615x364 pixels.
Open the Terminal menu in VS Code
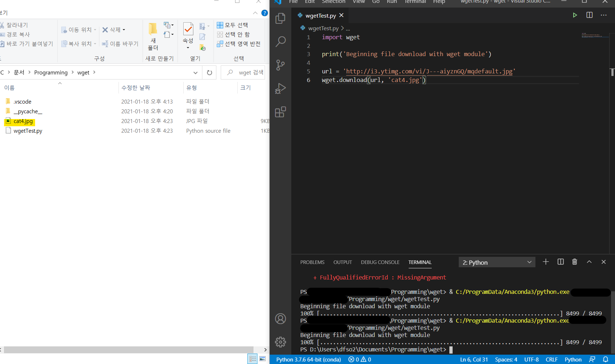coord(415,2)
